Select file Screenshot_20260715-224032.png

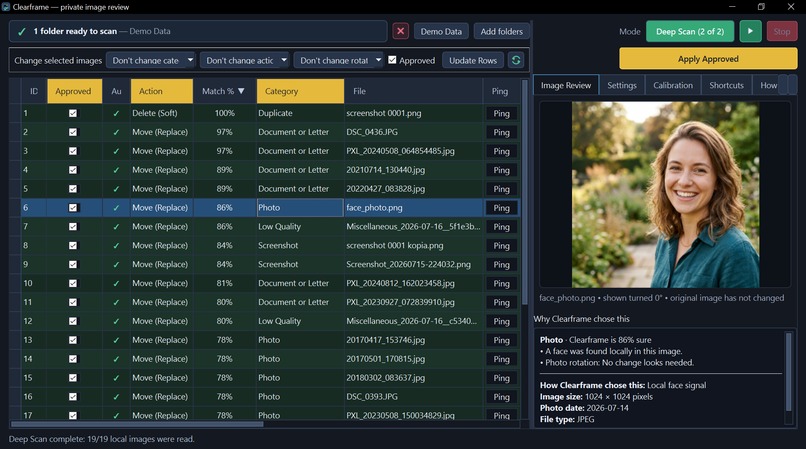408,264
